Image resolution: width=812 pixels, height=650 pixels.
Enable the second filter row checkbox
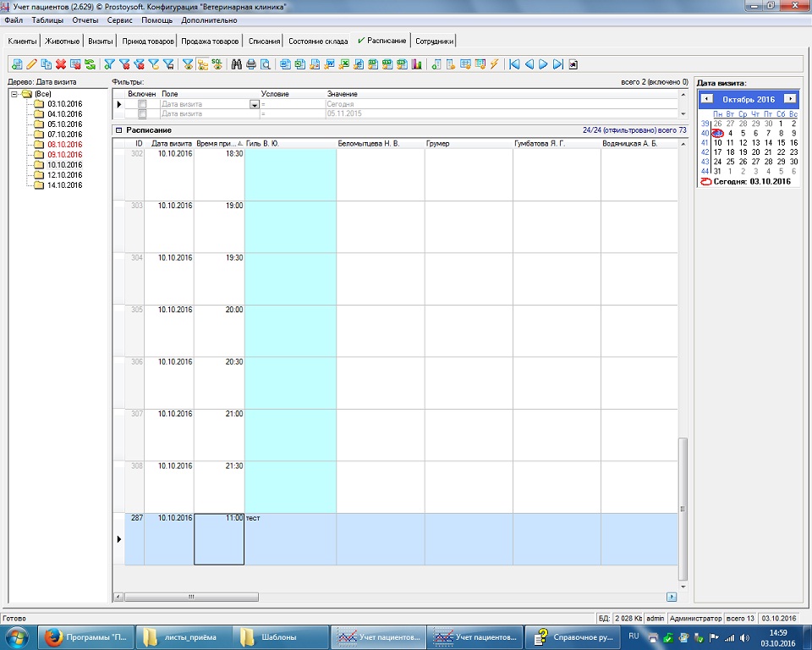coord(142,113)
